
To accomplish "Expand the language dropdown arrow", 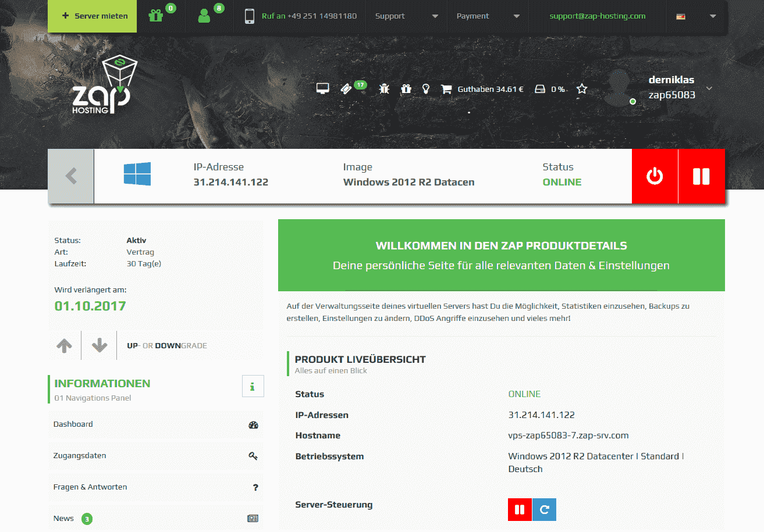I will coord(713,16).
